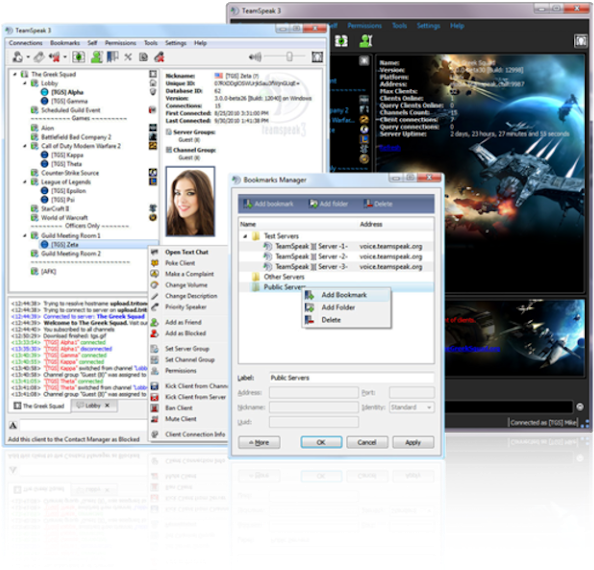Click the green person icon in the light window toolbar
The height and width of the screenshot is (570, 594).
(97, 57)
